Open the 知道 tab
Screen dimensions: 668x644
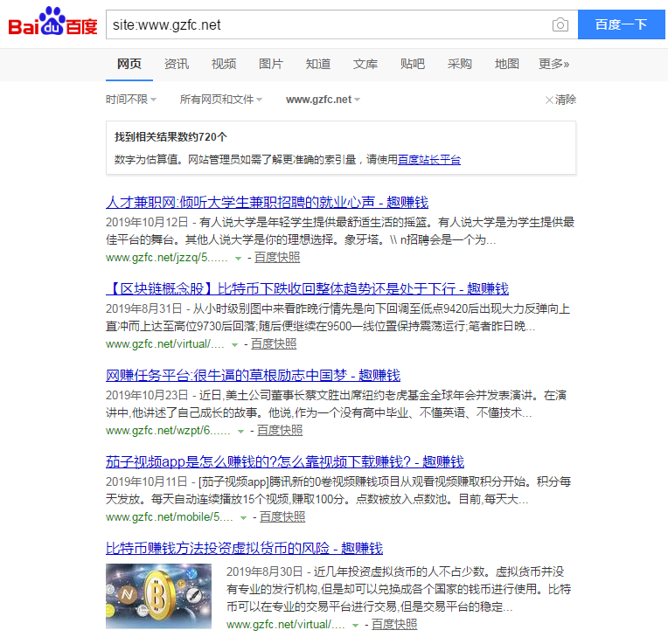317,64
